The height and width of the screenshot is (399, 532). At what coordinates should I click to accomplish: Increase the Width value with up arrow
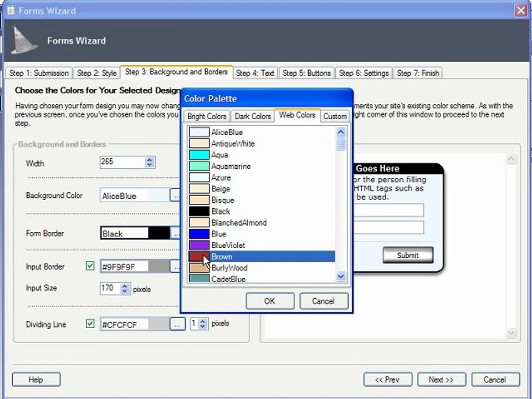tap(149, 159)
